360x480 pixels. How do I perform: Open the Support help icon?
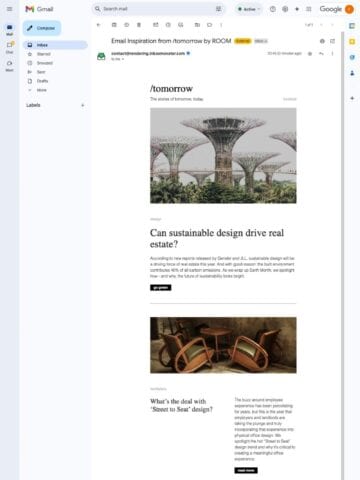coord(273,9)
